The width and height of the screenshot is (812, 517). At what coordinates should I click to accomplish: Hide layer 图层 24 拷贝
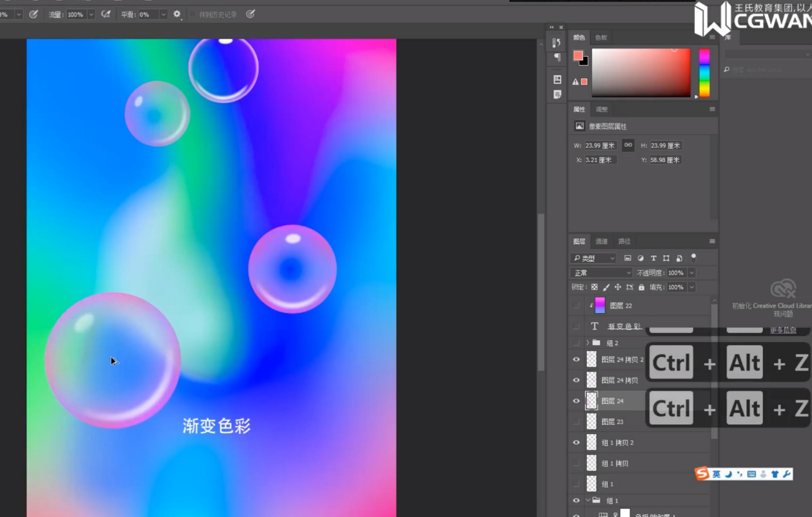pyautogui.click(x=576, y=380)
